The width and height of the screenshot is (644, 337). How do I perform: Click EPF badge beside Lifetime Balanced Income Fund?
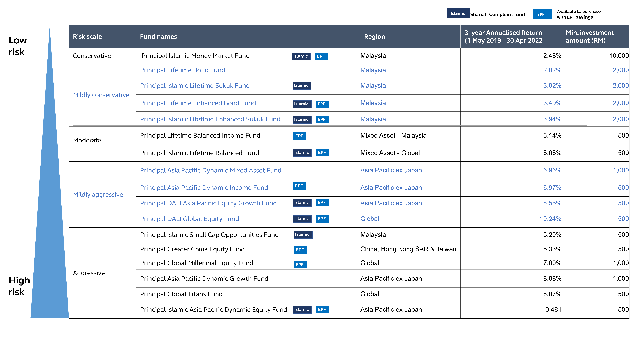299,136
